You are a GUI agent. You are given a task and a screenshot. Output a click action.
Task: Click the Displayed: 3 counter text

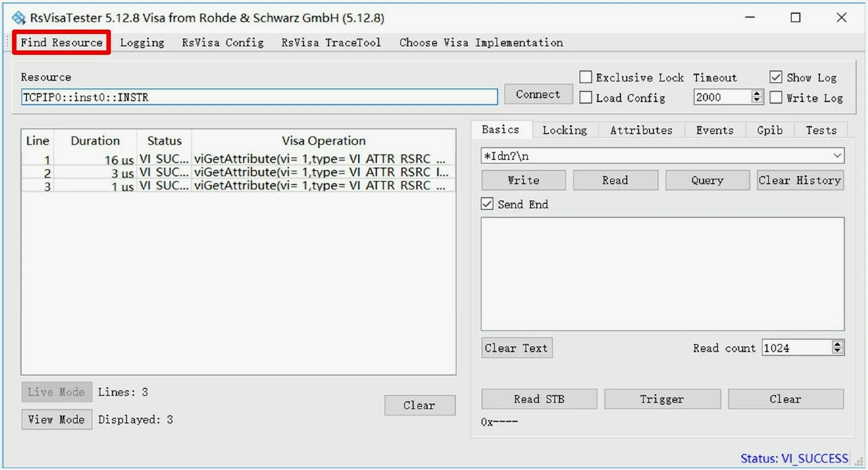[x=136, y=420]
